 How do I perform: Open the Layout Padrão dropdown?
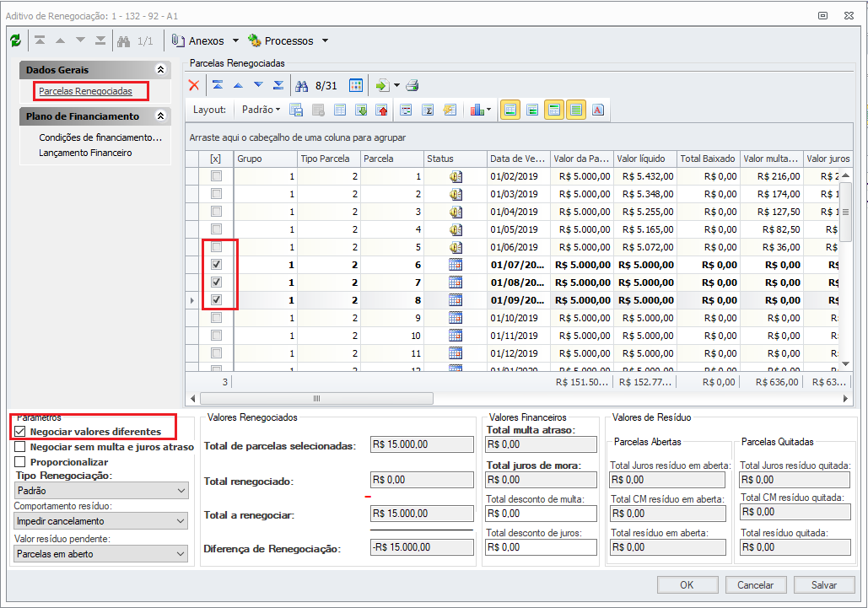(x=261, y=110)
